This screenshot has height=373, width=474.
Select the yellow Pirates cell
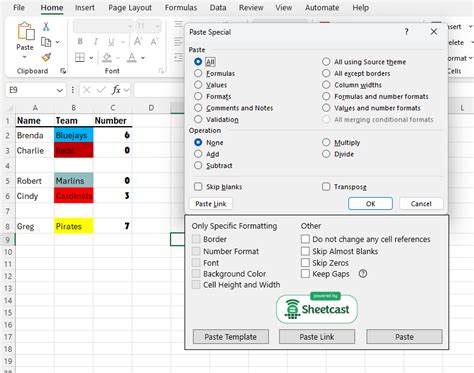(x=74, y=226)
